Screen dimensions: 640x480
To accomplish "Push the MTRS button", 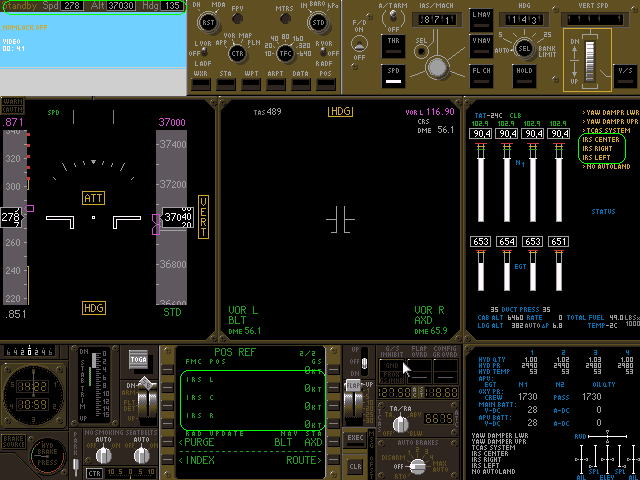I will pyautogui.click(x=285, y=18).
